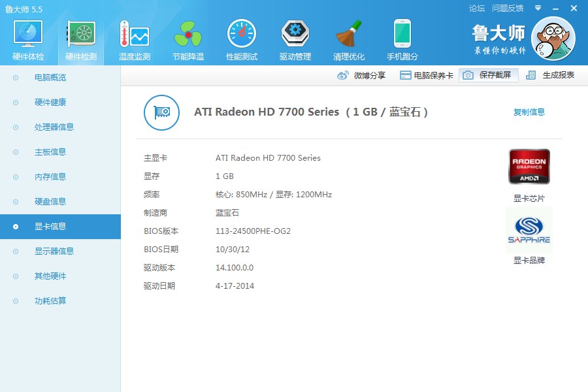Viewport: 588px width, 392px height.
Task: Click BIOS version 113-24500PHE-OG2
Action: click(253, 231)
